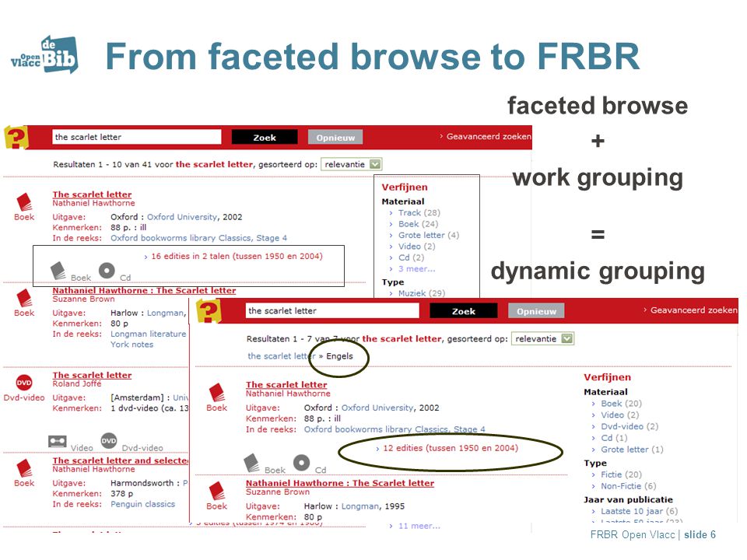747x560 pixels.
Task: Open The scarlet letter and selected title link
Action: 120,460
